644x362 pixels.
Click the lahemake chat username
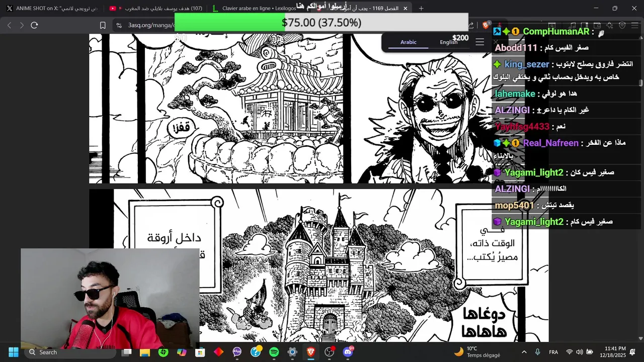[x=515, y=94]
